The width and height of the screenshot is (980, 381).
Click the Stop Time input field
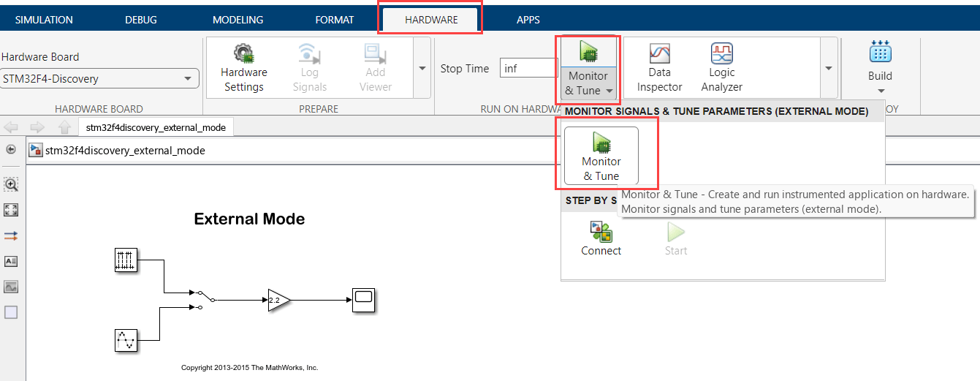point(529,68)
